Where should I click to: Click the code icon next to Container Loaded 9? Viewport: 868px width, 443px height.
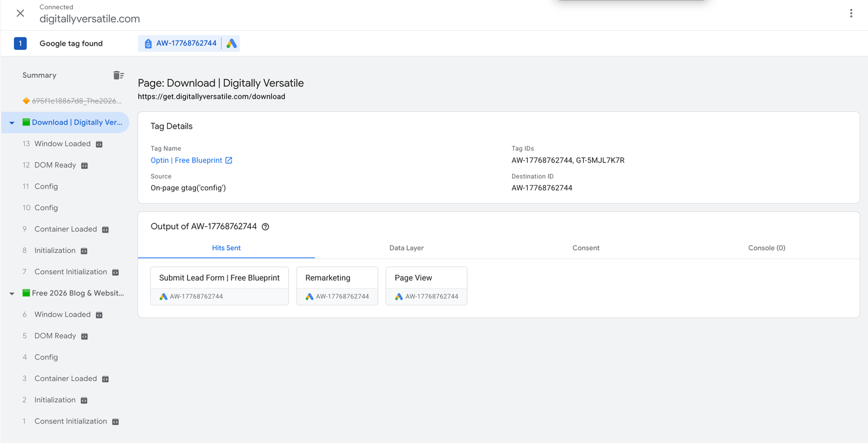pos(105,230)
